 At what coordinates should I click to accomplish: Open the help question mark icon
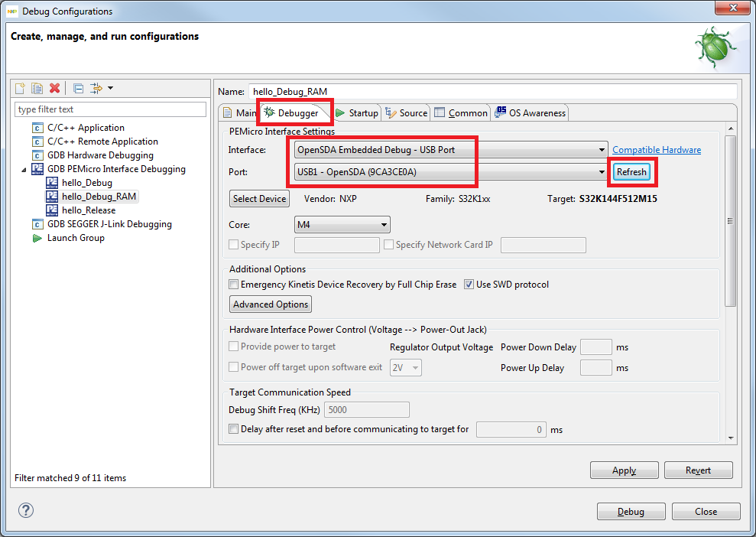click(x=26, y=511)
